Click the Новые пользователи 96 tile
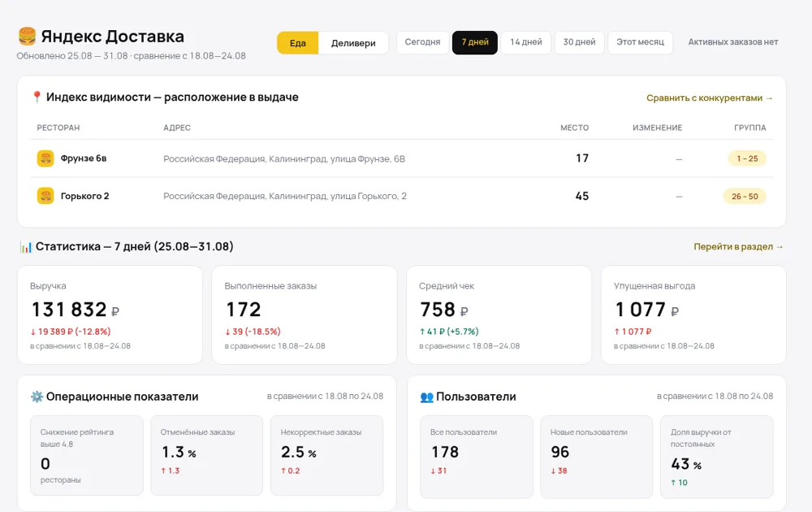812x512 pixels. [x=597, y=457]
